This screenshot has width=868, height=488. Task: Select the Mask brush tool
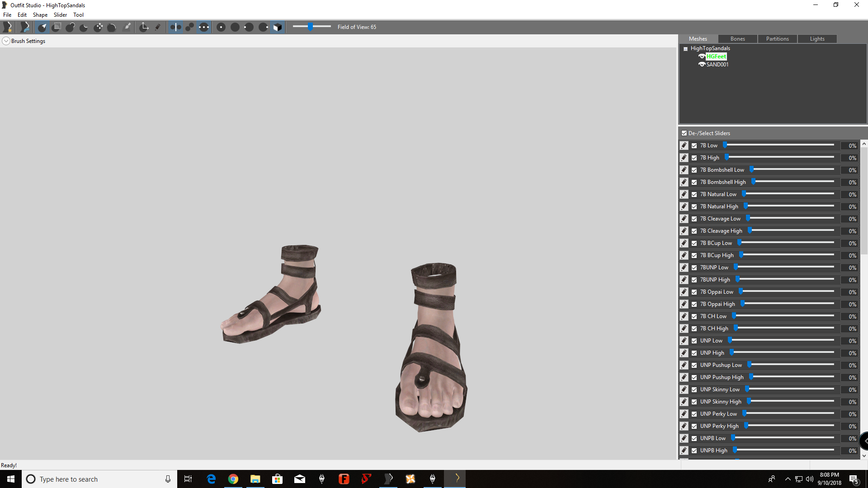[57, 27]
